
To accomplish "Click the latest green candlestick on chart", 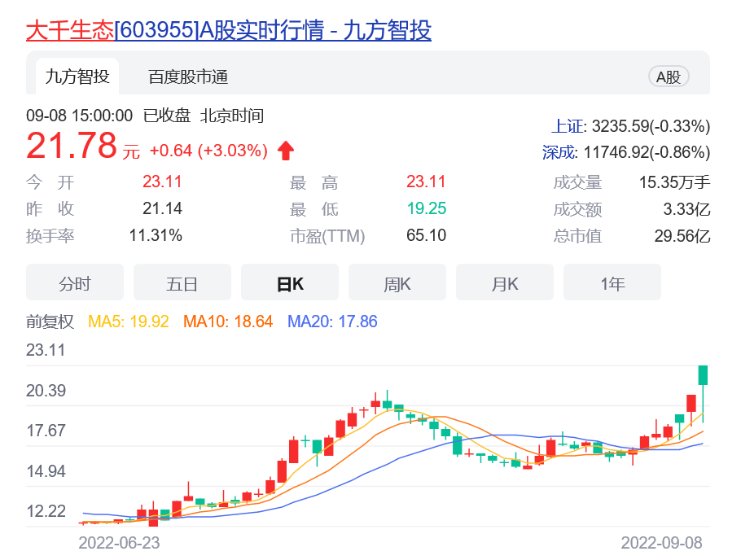I will click(x=703, y=375).
